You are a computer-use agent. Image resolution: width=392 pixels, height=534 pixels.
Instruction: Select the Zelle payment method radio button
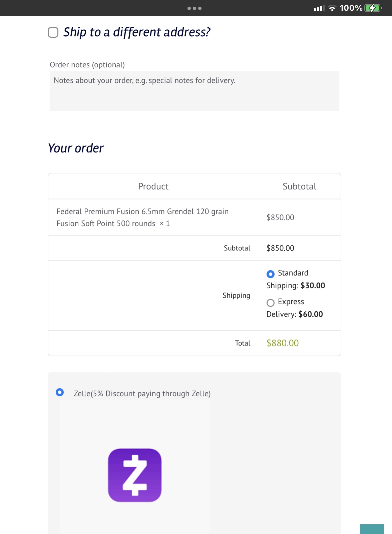point(60,392)
